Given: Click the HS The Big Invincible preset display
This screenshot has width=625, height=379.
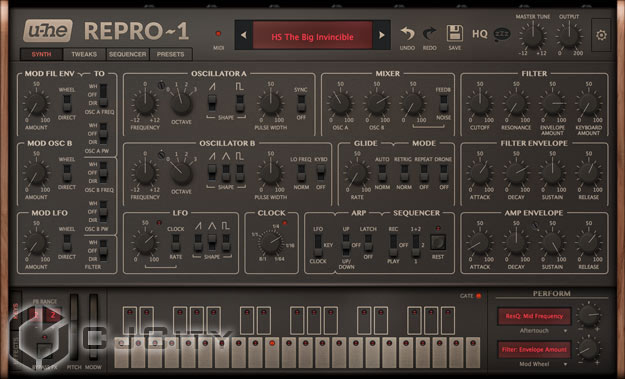Looking at the screenshot, I should tap(312, 37).
